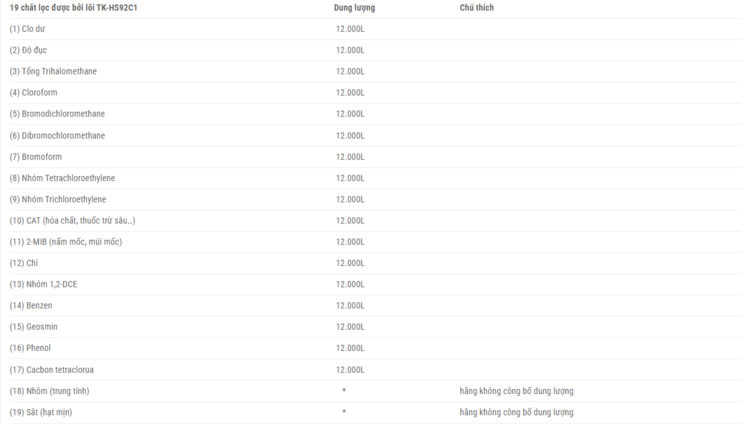Click 12.000L value for Geosmin
The width and height of the screenshot is (750, 424).
coord(350,327)
